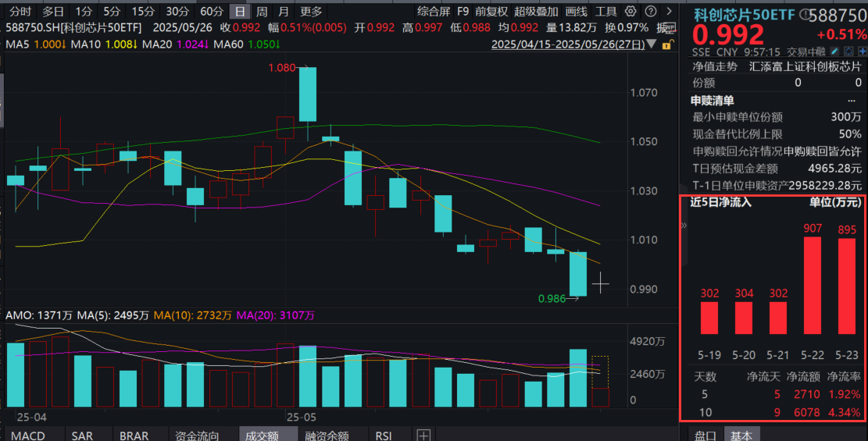Select the 分时 intraday chart view

20,12
